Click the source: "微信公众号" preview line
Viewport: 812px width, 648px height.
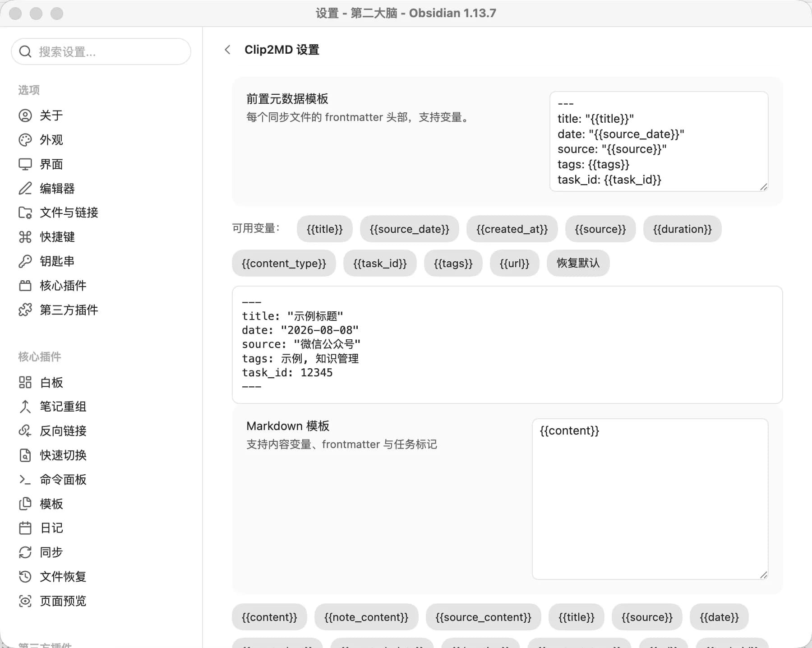pyautogui.click(x=301, y=344)
